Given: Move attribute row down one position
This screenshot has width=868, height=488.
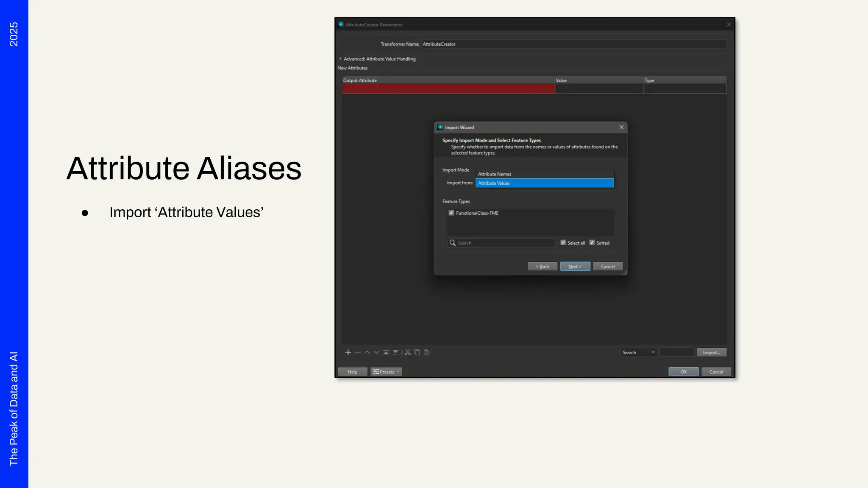Looking at the screenshot, I should [376, 352].
